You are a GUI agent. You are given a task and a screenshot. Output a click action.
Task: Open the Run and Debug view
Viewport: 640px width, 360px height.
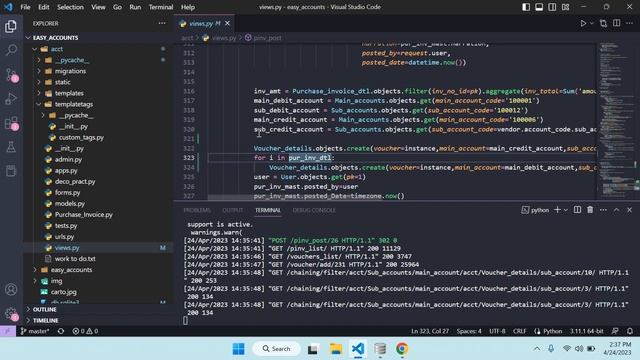pyautogui.click(x=11, y=98)
